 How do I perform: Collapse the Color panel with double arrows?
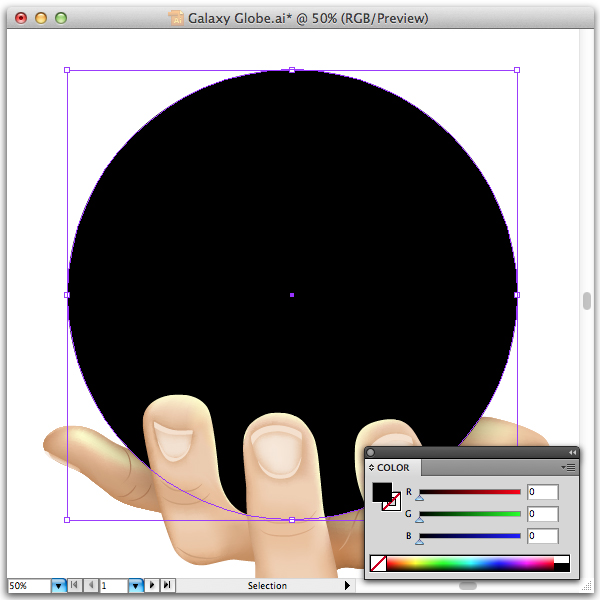point(572,453)
